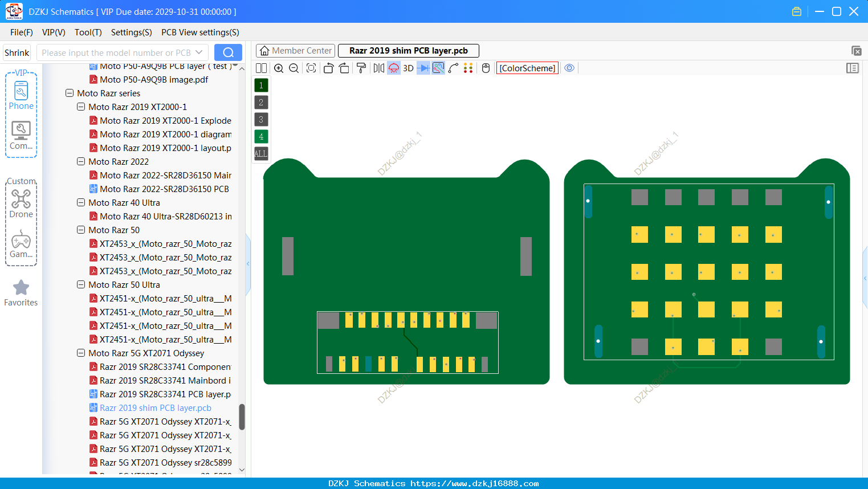868x489 pixels.
Task: Collapse the Moto Razr 2019 XT2000-1 node
Action: pos(81,107)
